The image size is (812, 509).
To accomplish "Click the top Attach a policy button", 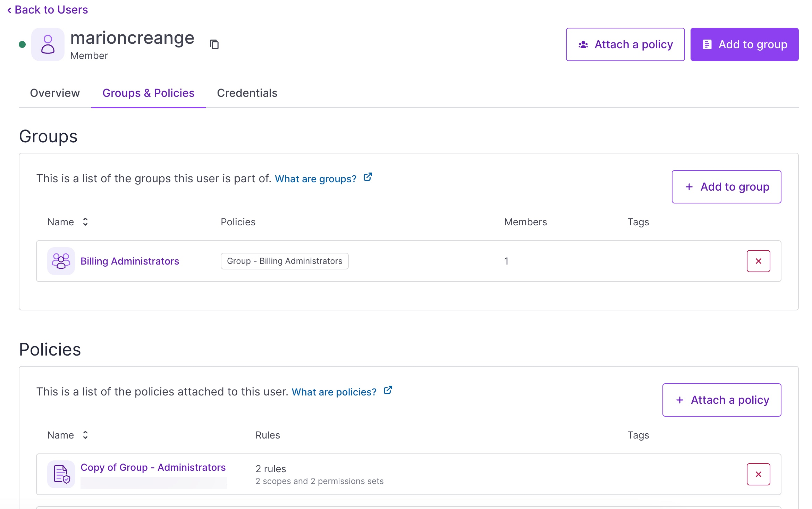I will click(625, 44).
